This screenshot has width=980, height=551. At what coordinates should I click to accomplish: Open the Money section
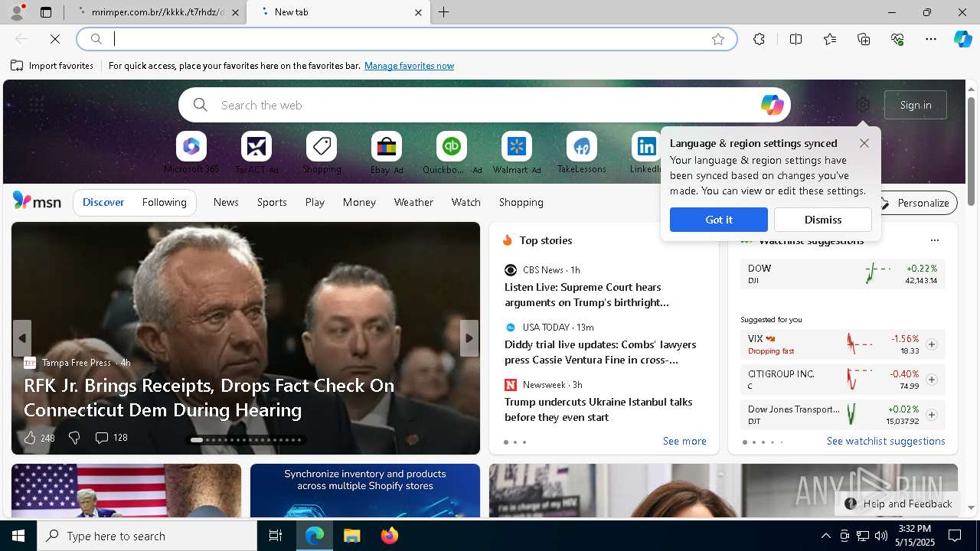click(359, 202)
